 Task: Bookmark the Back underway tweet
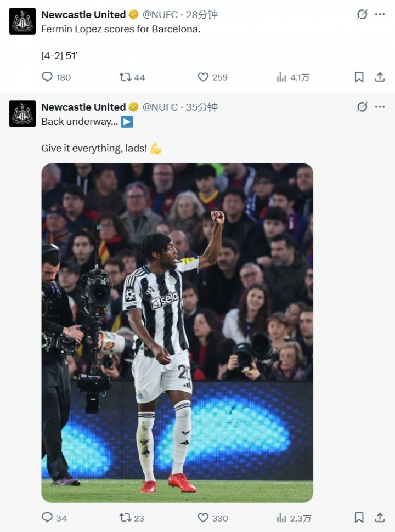click(x=359, y=517)
